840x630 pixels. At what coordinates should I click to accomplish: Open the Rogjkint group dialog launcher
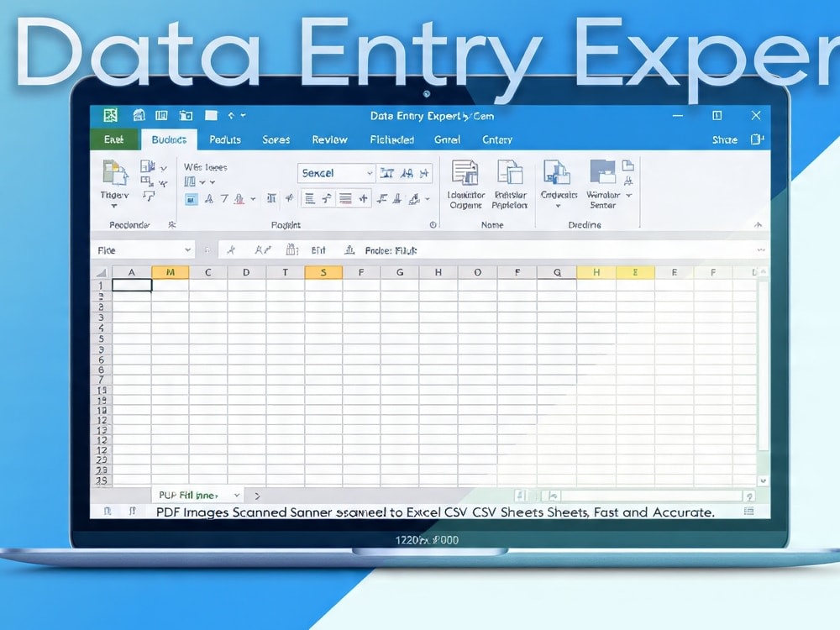click(433, 225)
